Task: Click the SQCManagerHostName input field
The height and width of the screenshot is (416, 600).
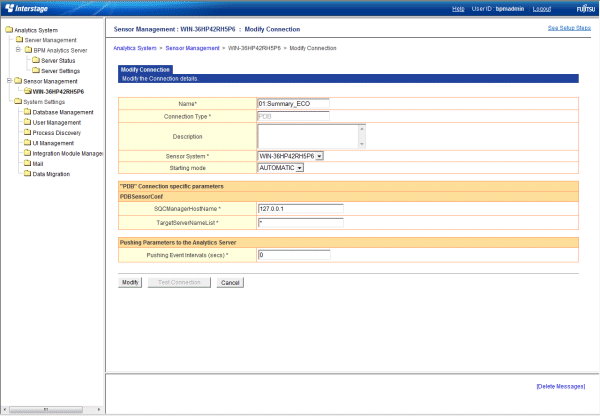Action: click(301, 209)
